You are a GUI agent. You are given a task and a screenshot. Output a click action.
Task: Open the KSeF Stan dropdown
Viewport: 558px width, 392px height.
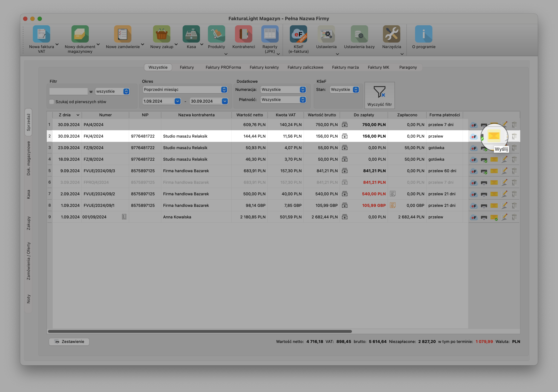(344, 89)
